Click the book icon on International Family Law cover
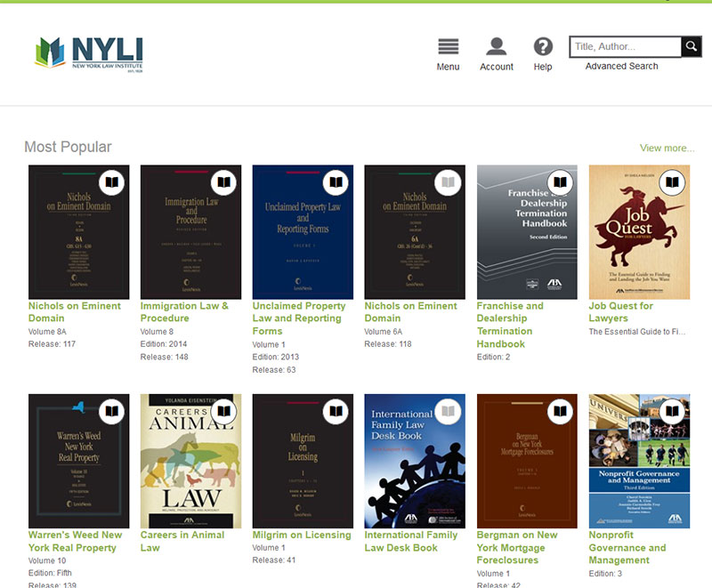 (448, 412)
